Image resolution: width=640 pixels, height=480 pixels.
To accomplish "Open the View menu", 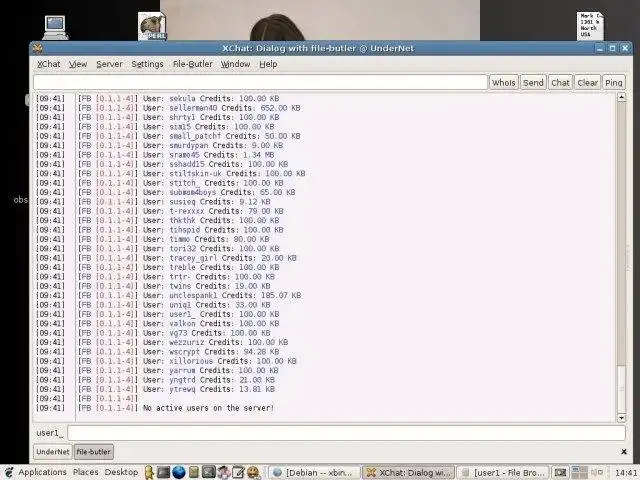I will tap(78, 64).
